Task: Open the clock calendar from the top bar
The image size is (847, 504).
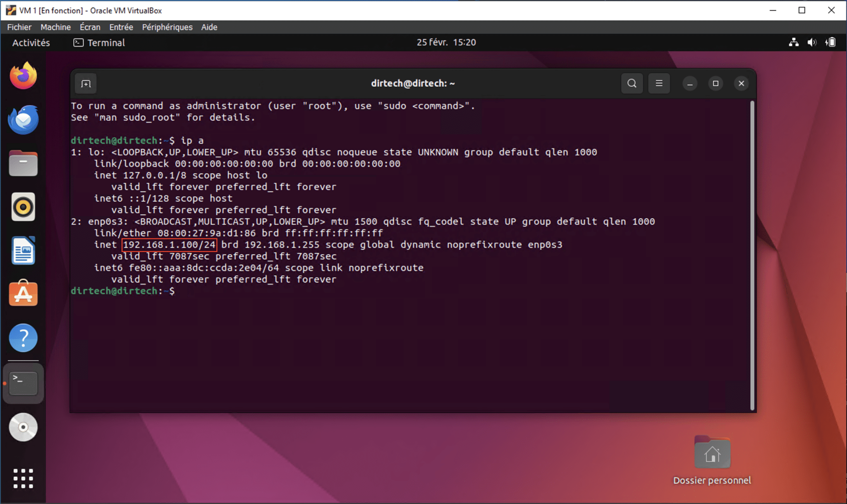Action: pos(446,42)
